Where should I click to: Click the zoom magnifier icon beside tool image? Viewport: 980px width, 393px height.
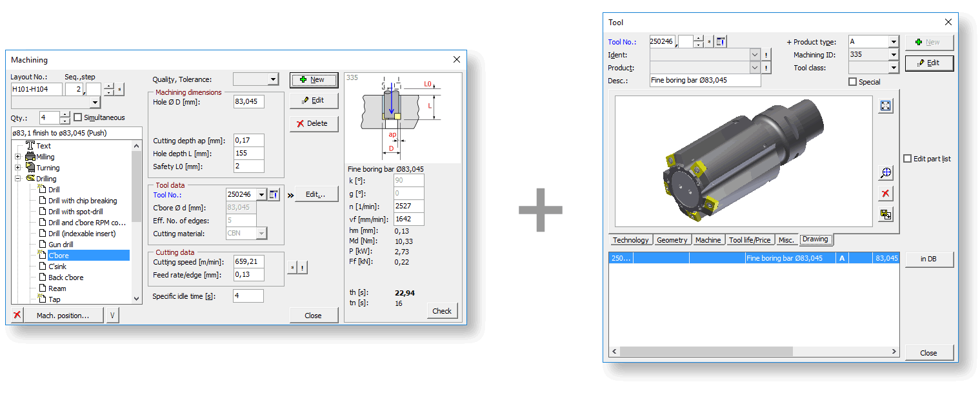[886, 173]
